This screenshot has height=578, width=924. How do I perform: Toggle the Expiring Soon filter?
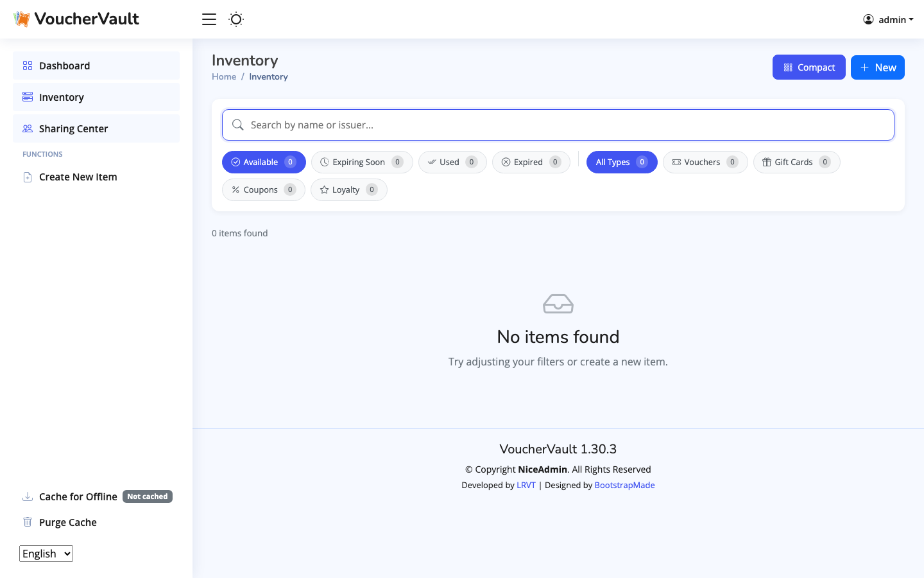362,162
